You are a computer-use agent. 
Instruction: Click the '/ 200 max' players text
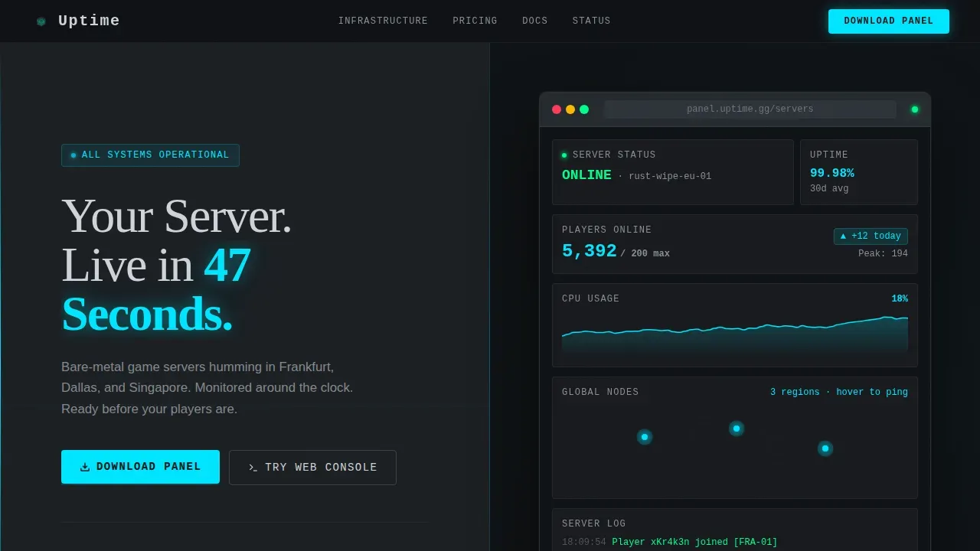(645, 254)
